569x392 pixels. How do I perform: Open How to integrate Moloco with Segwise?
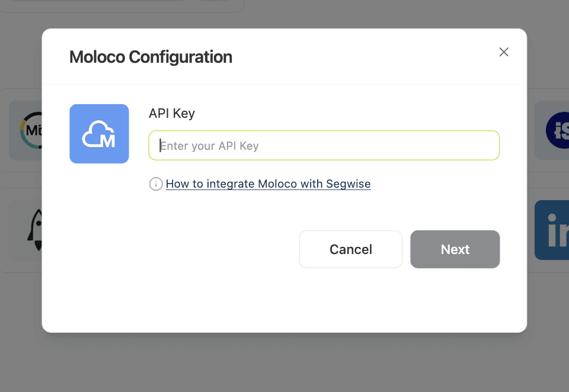click(x=268, y=184)
